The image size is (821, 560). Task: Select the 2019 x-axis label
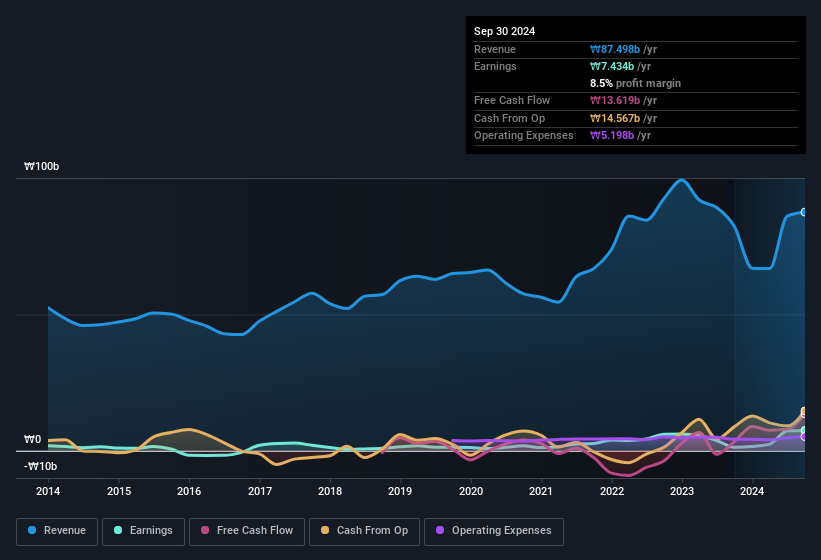tap(400, 491)
